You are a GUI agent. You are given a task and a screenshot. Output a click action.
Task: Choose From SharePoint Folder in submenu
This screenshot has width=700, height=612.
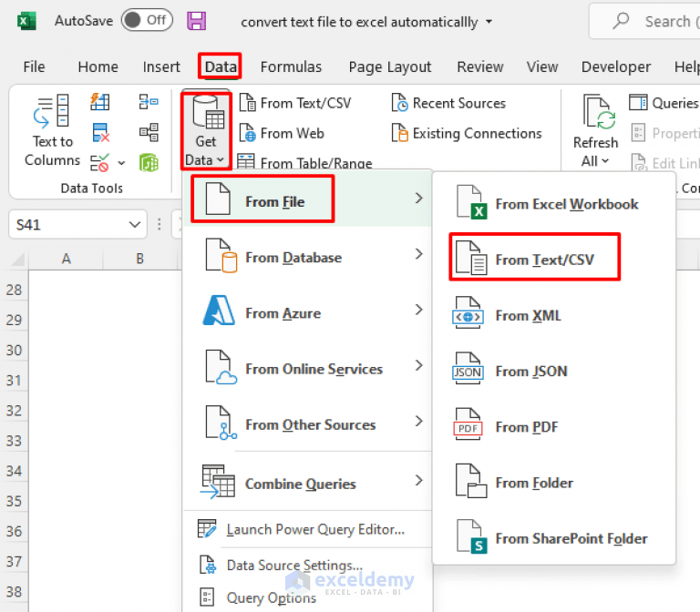[553, 537]
